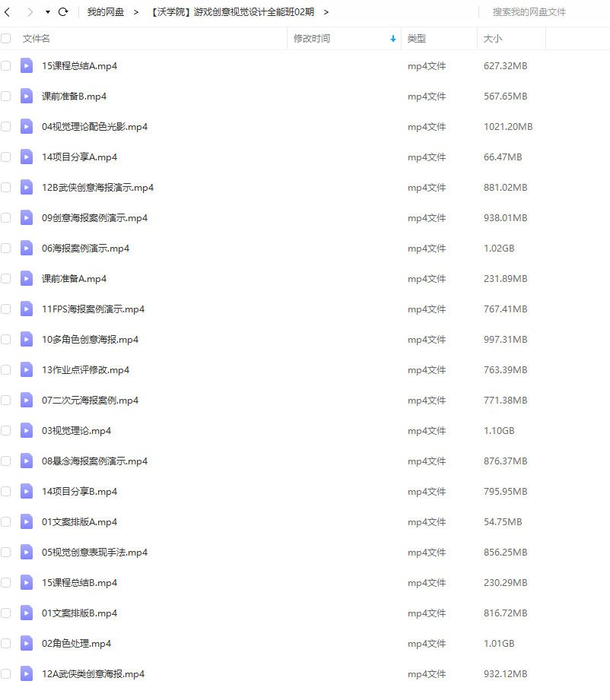Sort by 大小 column header
This screenshot has height=700, width=610.
(x=492, y=39)
